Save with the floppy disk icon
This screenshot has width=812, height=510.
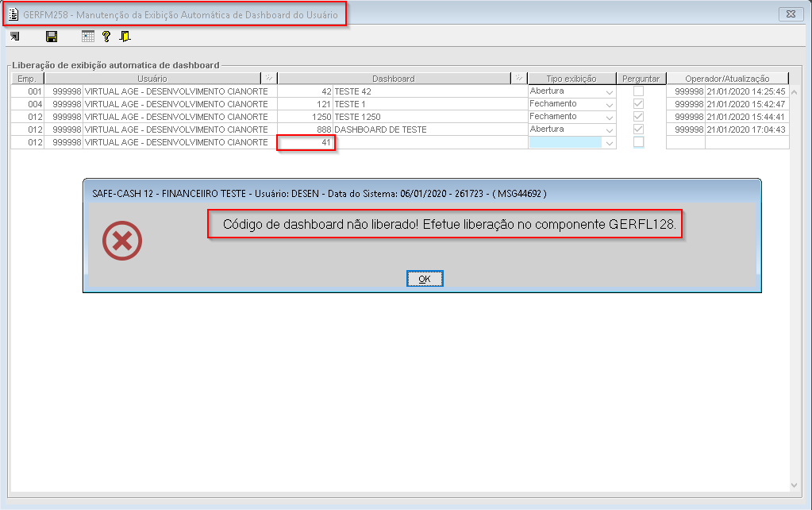pos(52,37)
